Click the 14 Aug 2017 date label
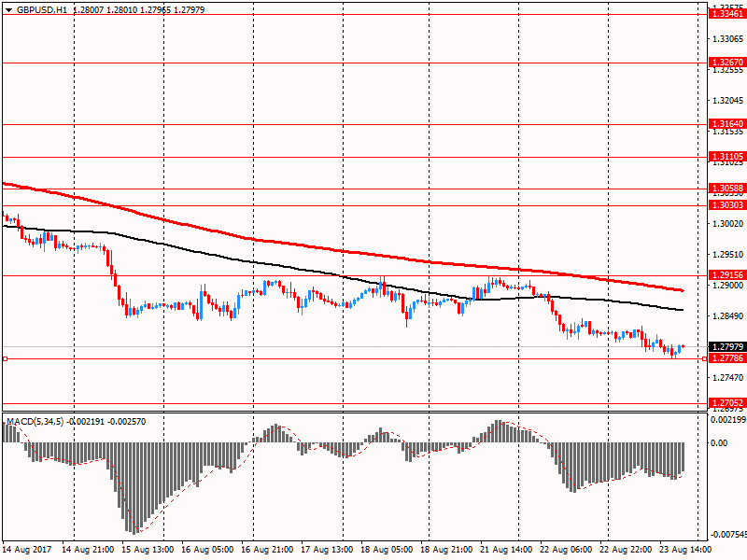 point(26,550)
